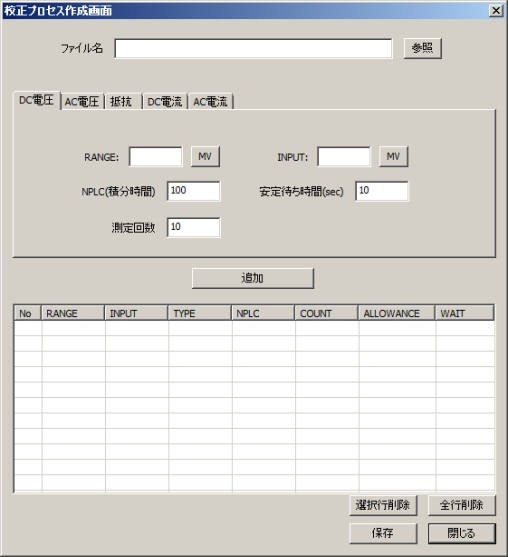The image size is (508, 557).
Task: Open the 抵抗 tab
Action: [x=123, y=102]
